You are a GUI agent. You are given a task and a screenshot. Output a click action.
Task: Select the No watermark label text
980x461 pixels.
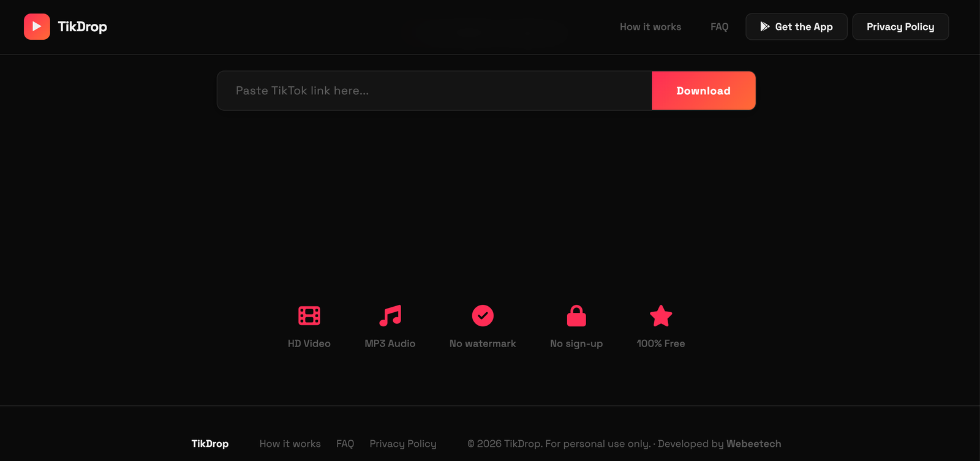pyautogui.click(x=483, y=343)
